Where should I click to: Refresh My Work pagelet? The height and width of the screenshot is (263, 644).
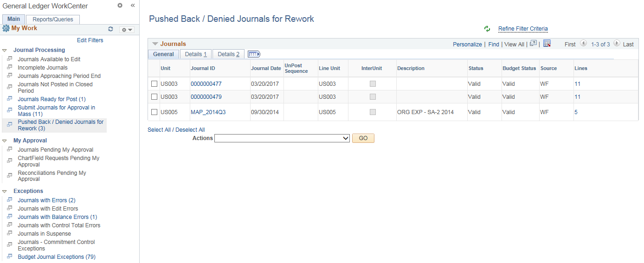coord(110,29)
